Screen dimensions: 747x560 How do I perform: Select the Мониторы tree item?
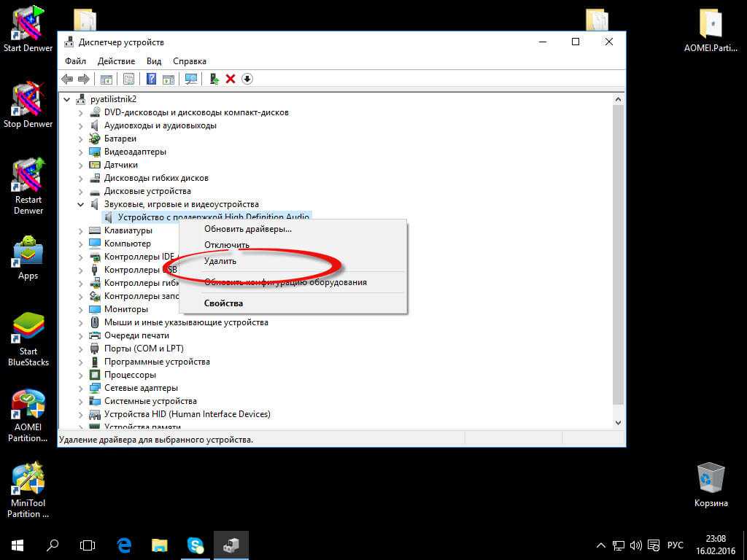125,309
